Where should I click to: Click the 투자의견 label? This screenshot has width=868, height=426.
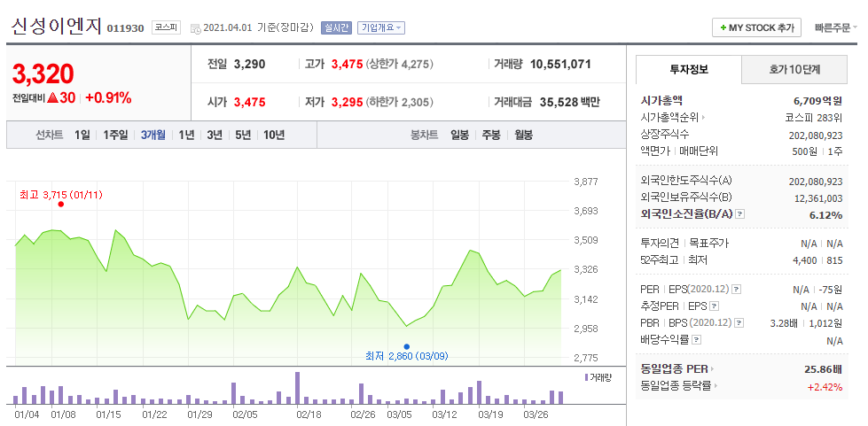[660, 243]
